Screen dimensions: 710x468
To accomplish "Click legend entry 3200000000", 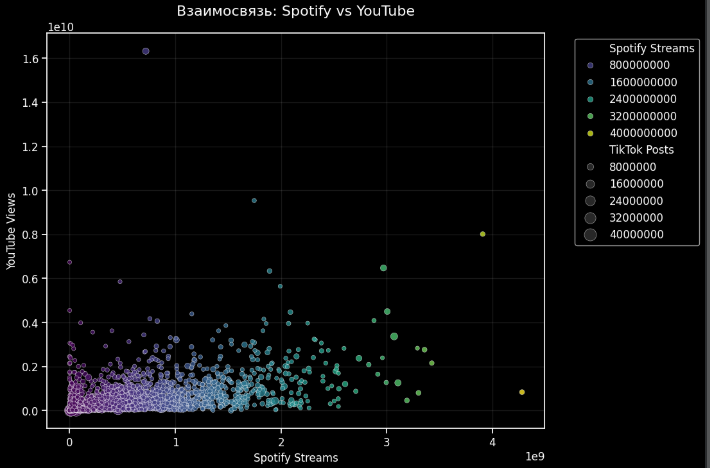I will tap(643, 116).
